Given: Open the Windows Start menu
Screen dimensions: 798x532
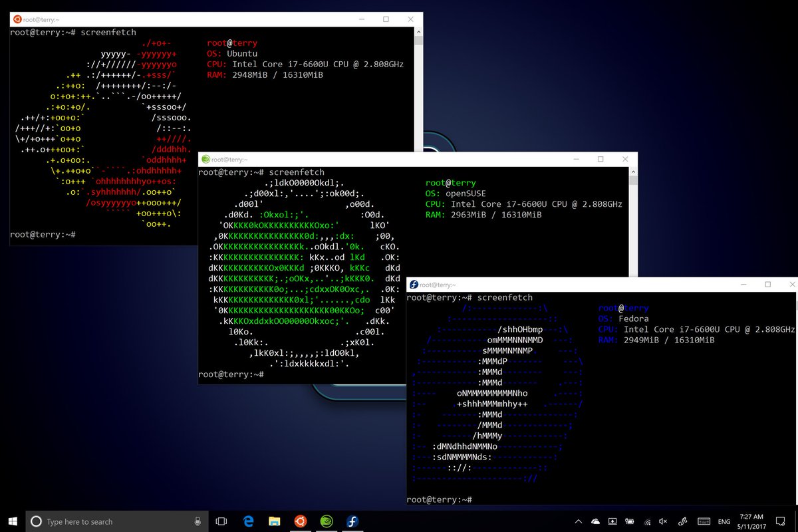Looking at the screenshot, I should click(13, 521).
